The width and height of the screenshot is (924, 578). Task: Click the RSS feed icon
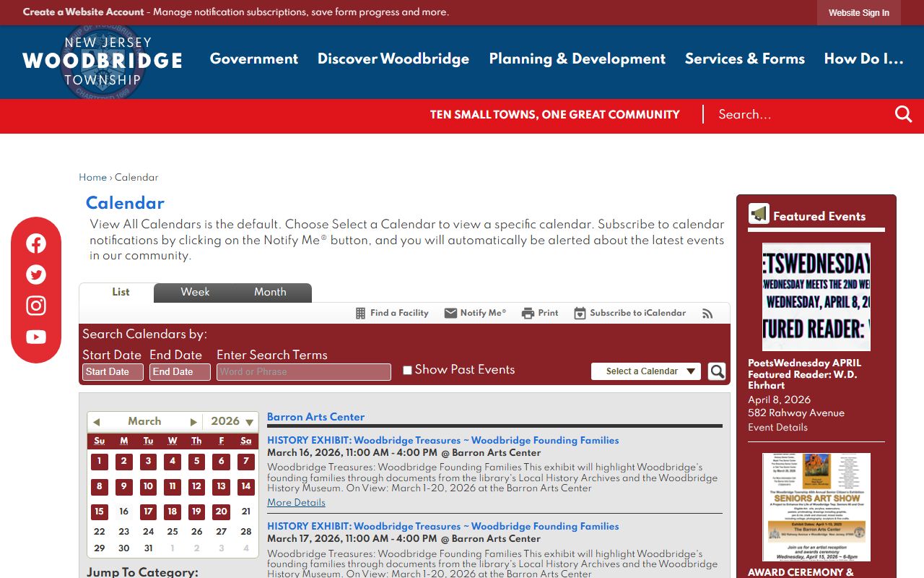coord(707,314)
